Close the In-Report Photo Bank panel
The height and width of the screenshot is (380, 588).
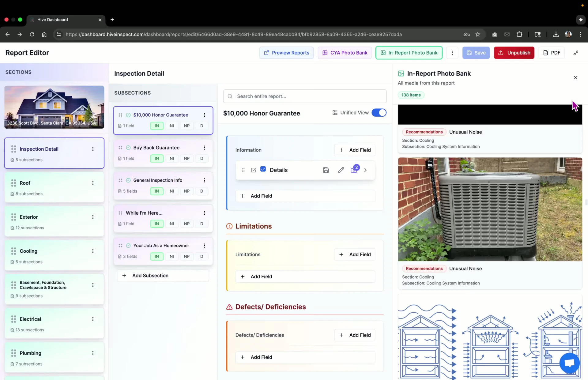(x=576, y=77)
